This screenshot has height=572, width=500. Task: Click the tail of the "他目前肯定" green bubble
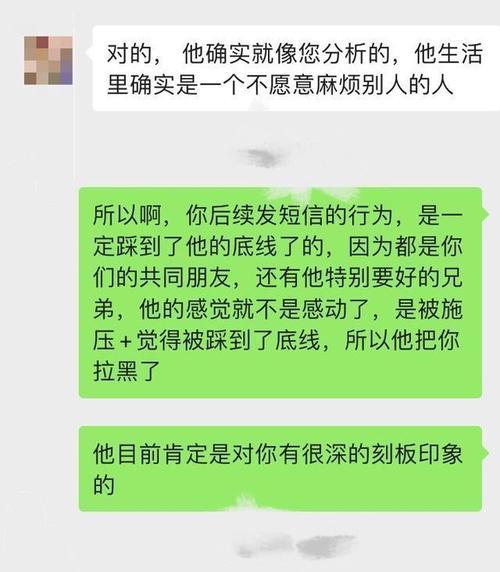coord(485,453)
